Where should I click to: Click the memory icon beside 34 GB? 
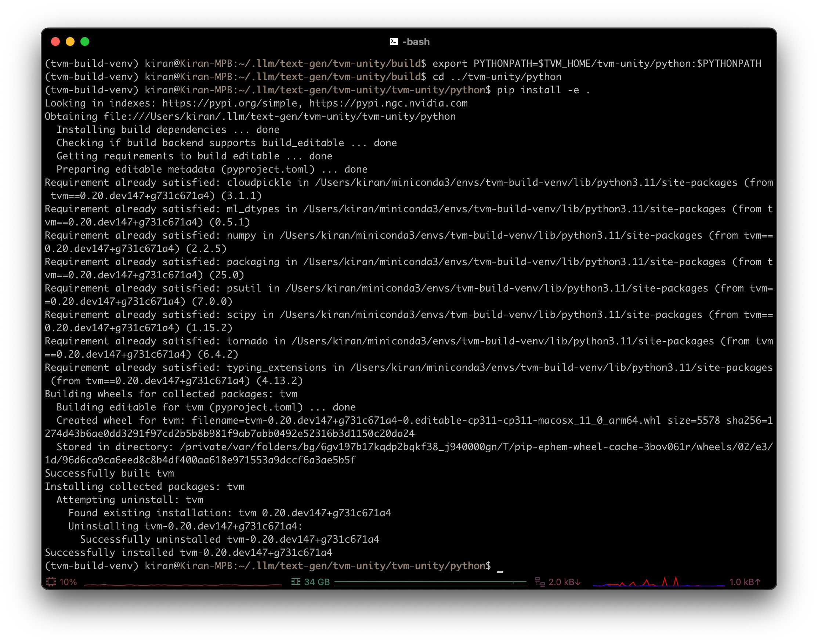coord(296,582)
